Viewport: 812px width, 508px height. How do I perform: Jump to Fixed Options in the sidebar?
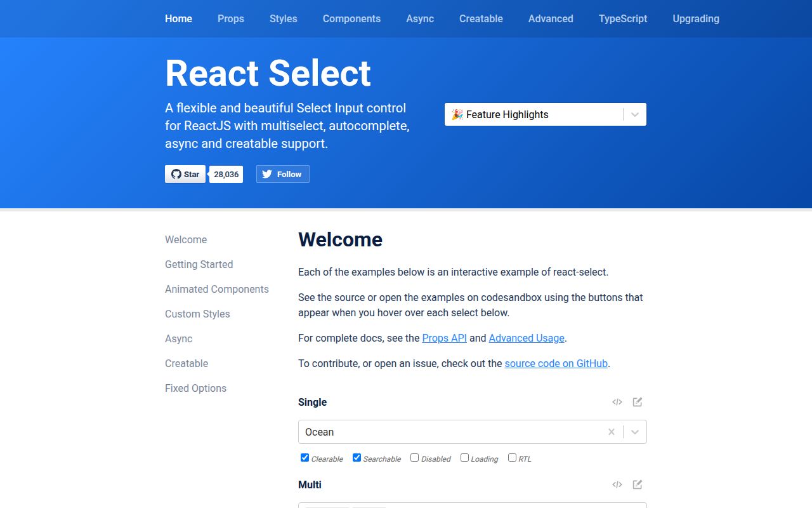(195, 388)
